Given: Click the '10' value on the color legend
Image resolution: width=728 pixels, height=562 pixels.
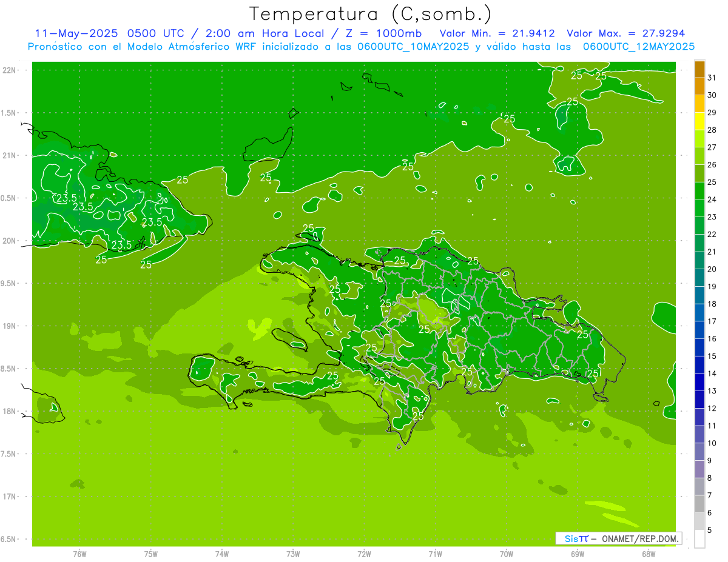Looking at the screenshot, I should [x=712, y=443].
